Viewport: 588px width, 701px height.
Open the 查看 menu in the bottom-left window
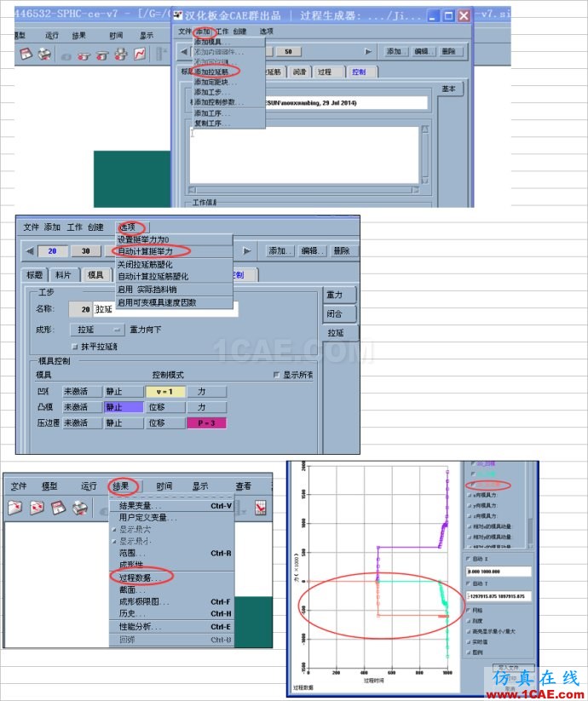click(244, 486)
